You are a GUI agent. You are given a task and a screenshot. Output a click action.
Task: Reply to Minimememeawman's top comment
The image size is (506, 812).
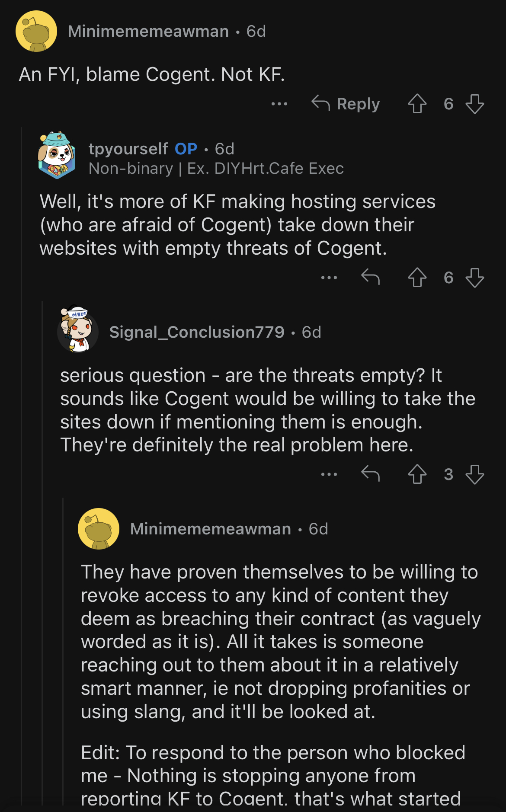(346, 104)
